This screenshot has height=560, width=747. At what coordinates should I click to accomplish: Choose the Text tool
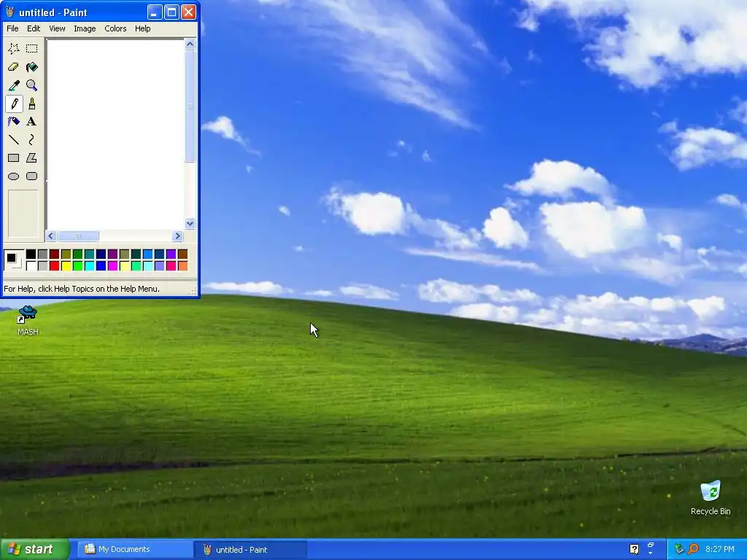32,122
